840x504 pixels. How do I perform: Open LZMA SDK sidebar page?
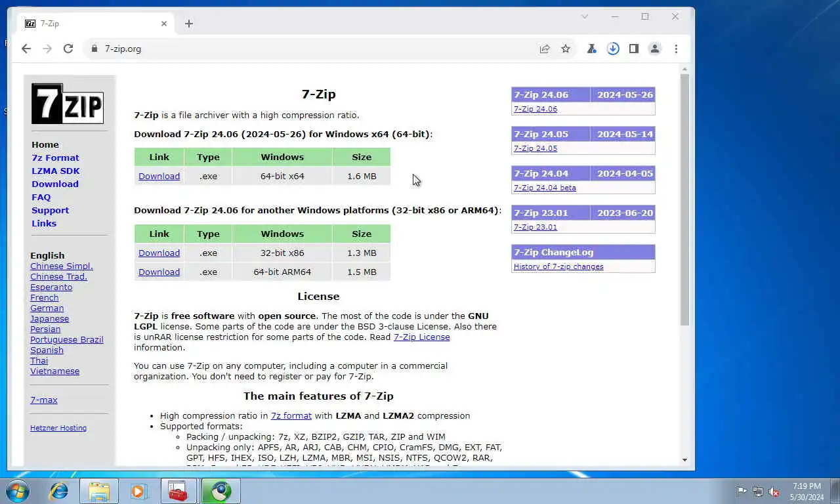click(56, 171)
